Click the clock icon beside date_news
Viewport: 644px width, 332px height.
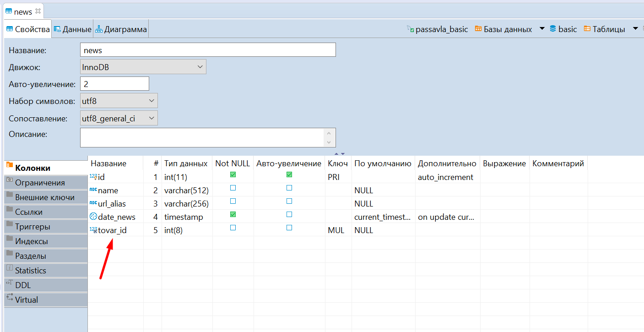click(x=93, y=217)
